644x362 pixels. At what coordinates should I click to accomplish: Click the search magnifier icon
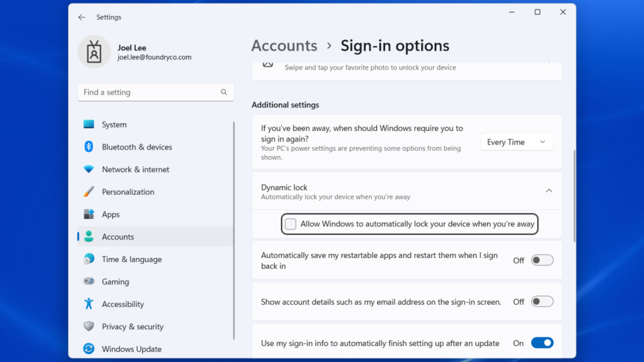[224, 92]
